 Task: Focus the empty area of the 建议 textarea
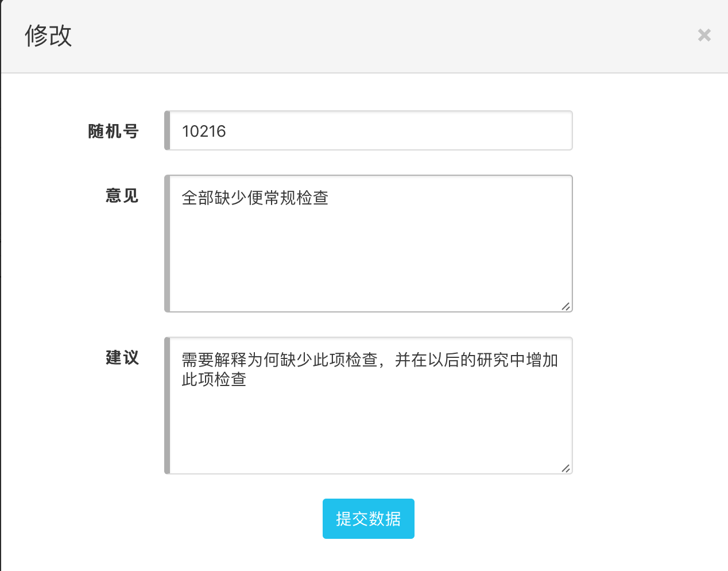click(370, 431)
